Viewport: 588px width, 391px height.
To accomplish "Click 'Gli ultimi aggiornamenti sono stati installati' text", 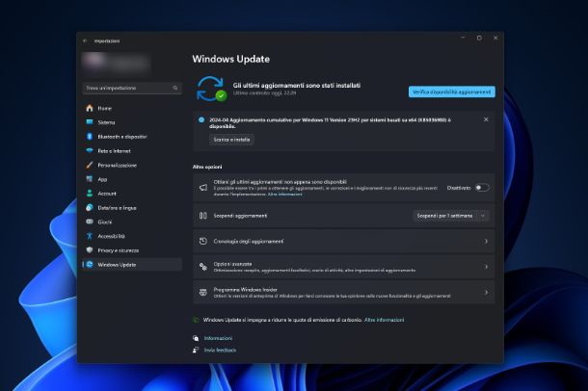I will click(297, 86).
